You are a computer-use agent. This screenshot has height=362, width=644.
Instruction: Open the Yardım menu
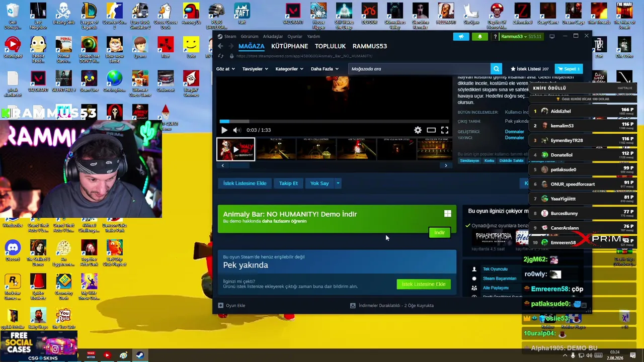tap(313, 36)
